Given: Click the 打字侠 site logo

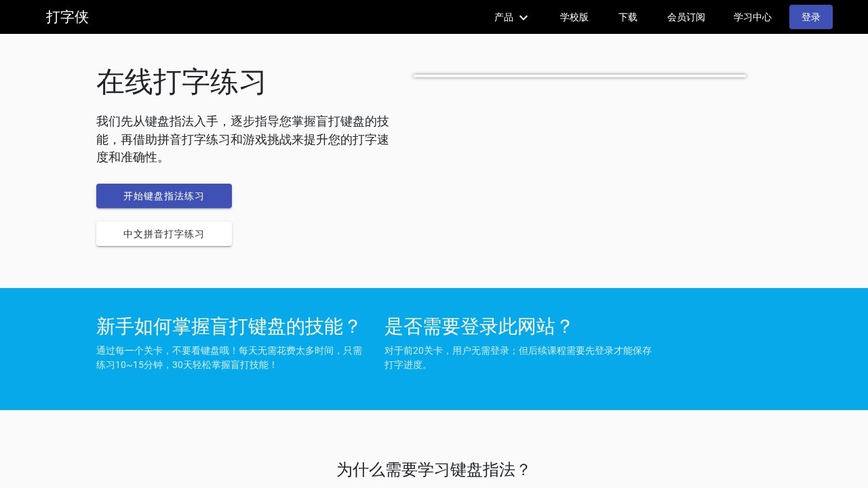Looking at the screenshot, I should pos(67,17).
